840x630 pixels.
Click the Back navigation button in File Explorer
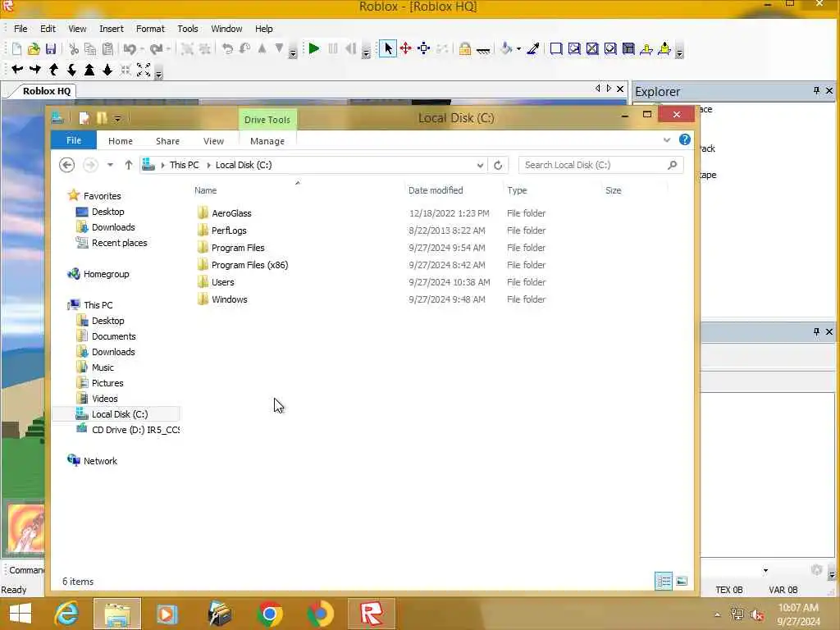coord(67,165)
